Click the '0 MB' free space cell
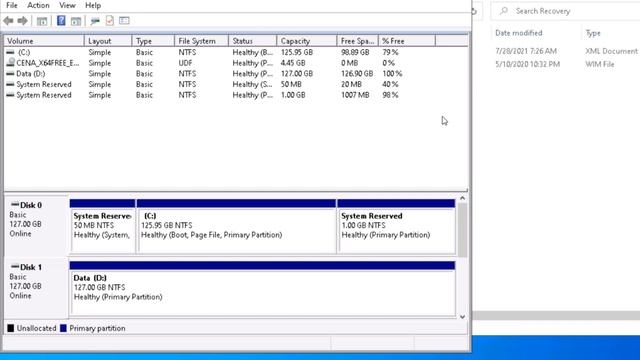This screenshot has width=640, height=360. click(x=349, y=63)
